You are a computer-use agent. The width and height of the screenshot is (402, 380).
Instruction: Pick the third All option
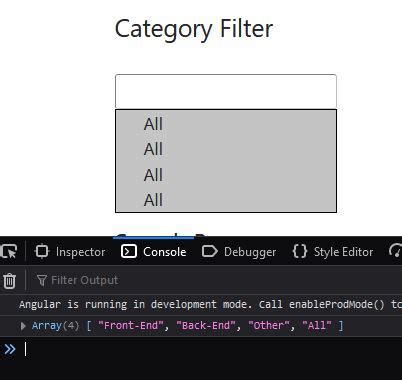[226, 175]
